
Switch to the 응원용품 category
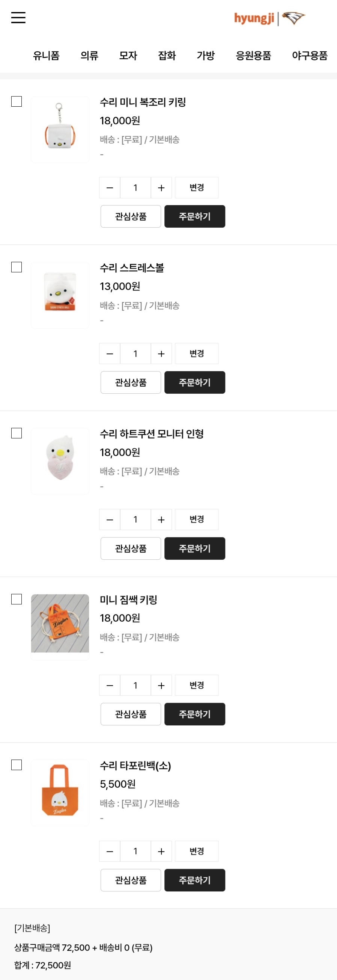point(253,56)
